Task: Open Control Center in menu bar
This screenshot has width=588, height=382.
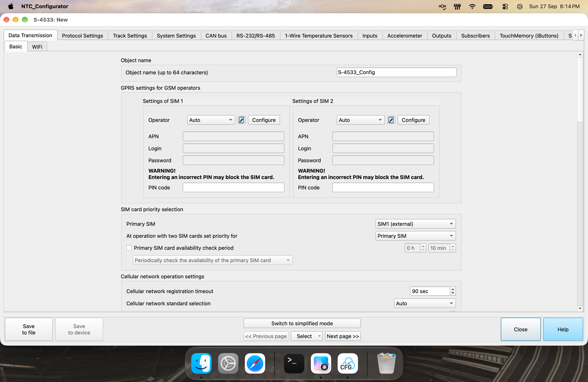Action: point(505,6)
